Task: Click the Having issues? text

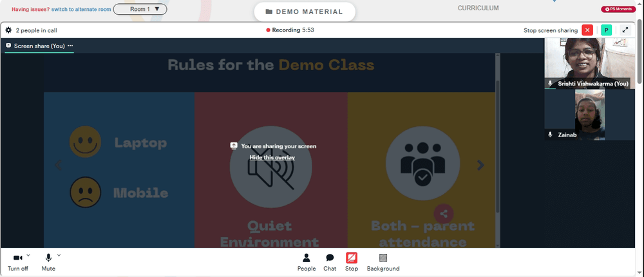Action: [31, 9]
